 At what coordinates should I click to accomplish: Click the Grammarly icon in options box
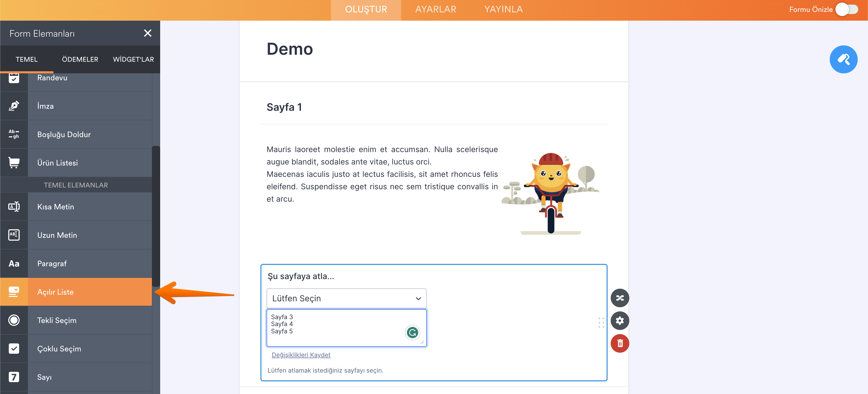(412, 332)
